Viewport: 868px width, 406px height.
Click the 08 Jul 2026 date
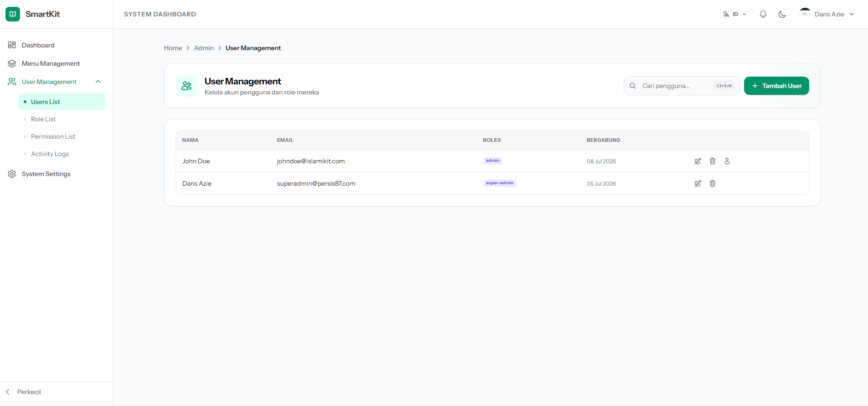(601, 161)
